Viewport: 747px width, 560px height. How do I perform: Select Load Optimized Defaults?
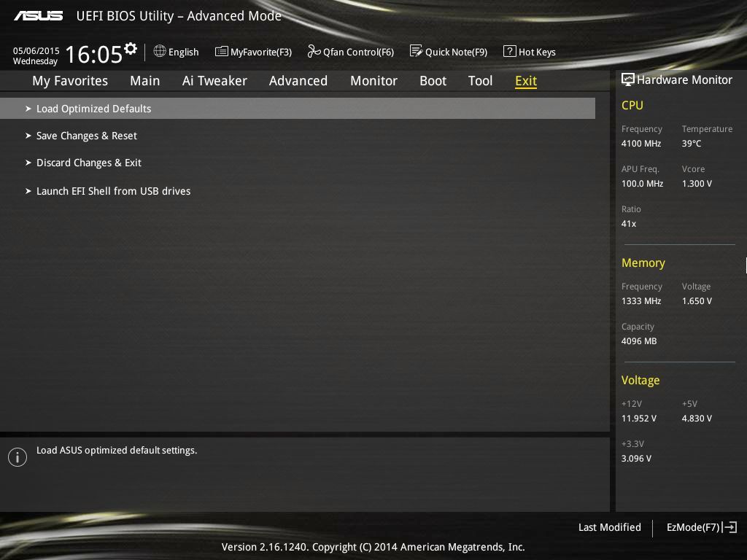298,109
